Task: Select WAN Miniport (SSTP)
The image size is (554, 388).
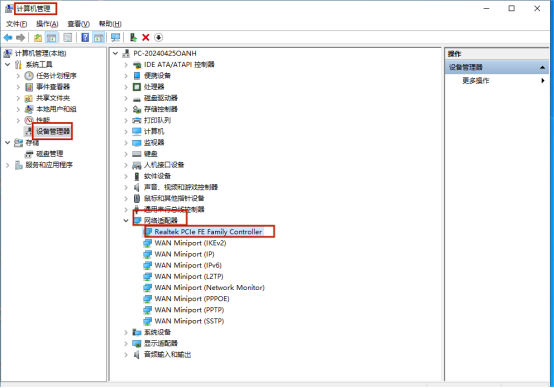Action: (189, 321)
